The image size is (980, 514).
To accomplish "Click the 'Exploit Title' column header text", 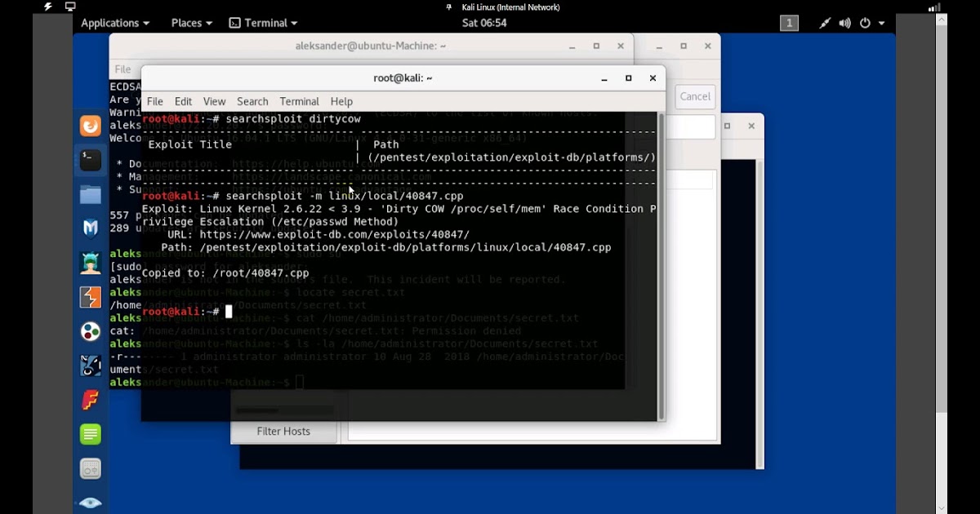I will [x=189, y=144].
